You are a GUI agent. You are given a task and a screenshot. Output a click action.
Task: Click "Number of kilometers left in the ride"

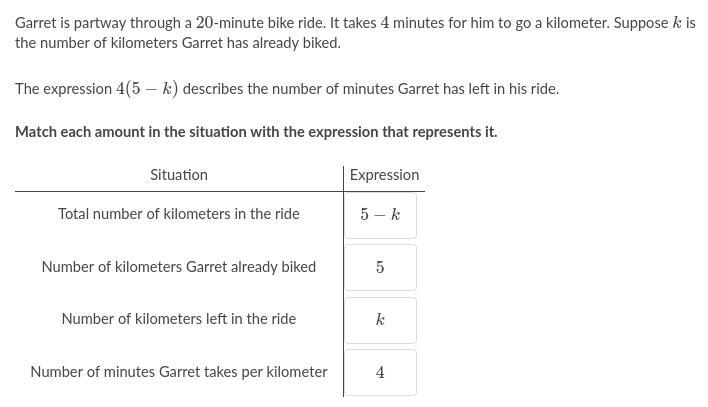(x=179, y=319)
